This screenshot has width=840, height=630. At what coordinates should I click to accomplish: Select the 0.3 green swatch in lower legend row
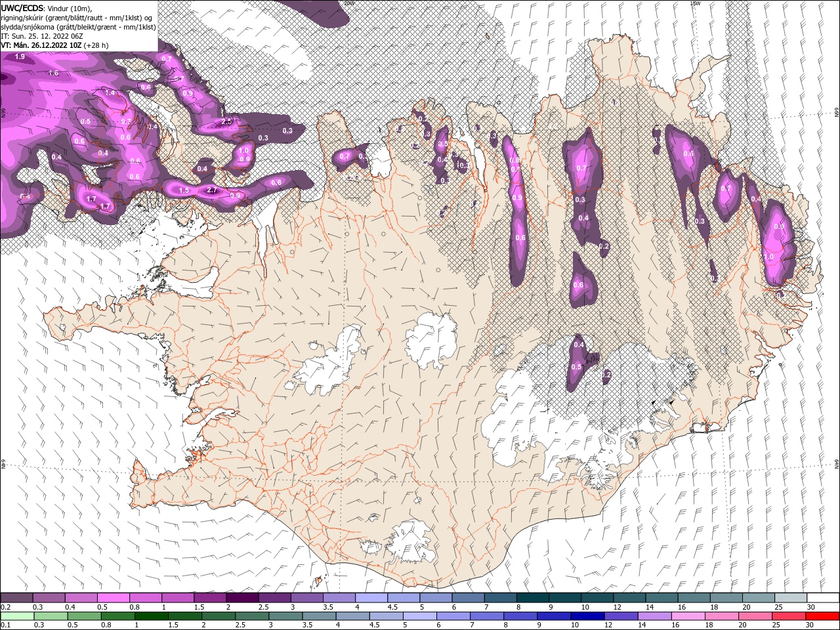[x=51, y=616]
